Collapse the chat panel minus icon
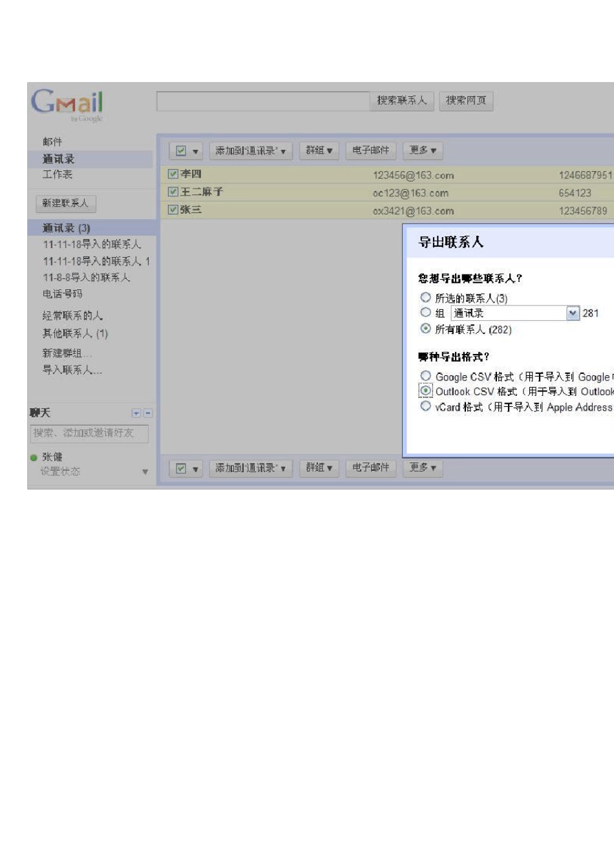614x868 pixels. [x=148, y=413]
